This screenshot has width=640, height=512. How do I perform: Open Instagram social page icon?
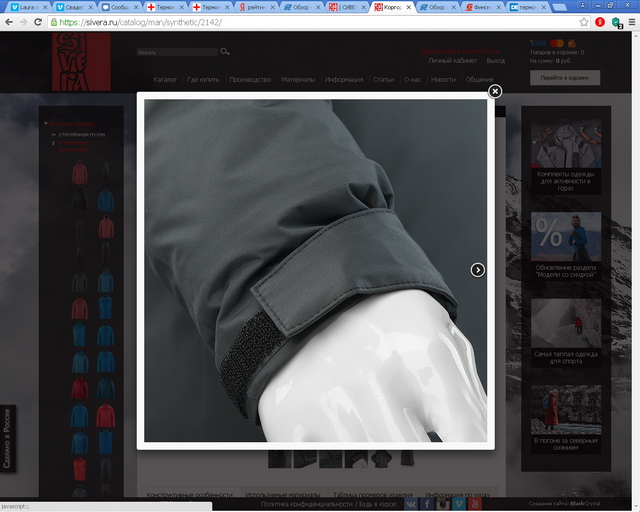pyautogui.click(x=443, y=504)
